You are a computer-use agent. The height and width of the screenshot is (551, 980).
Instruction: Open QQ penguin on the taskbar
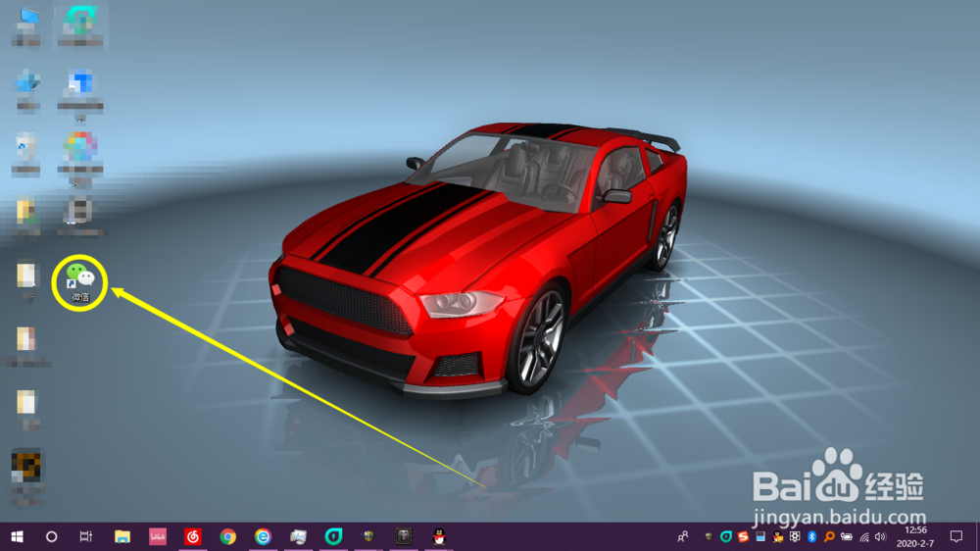coord(439,536)
